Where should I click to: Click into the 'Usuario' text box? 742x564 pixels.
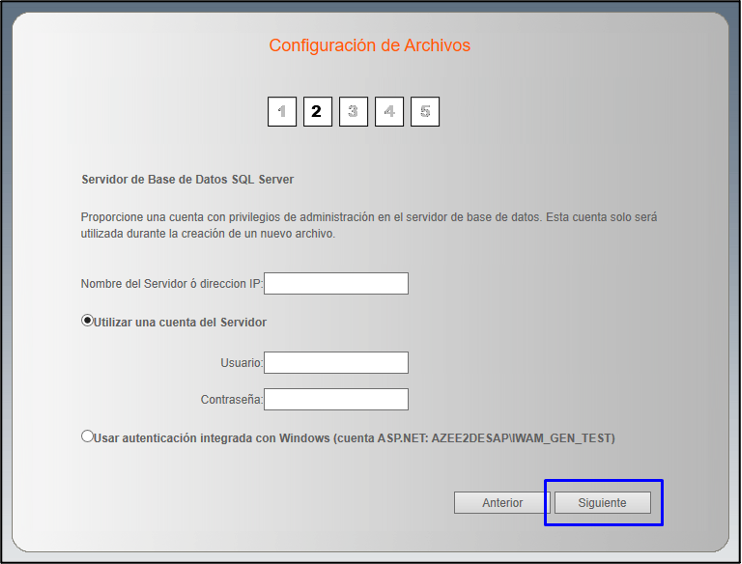[x=336, y=362]
